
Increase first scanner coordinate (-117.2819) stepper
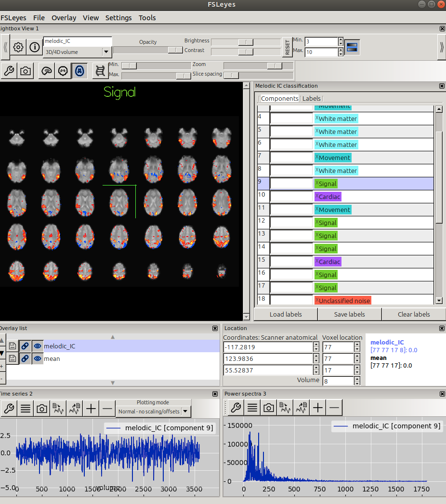316,345
